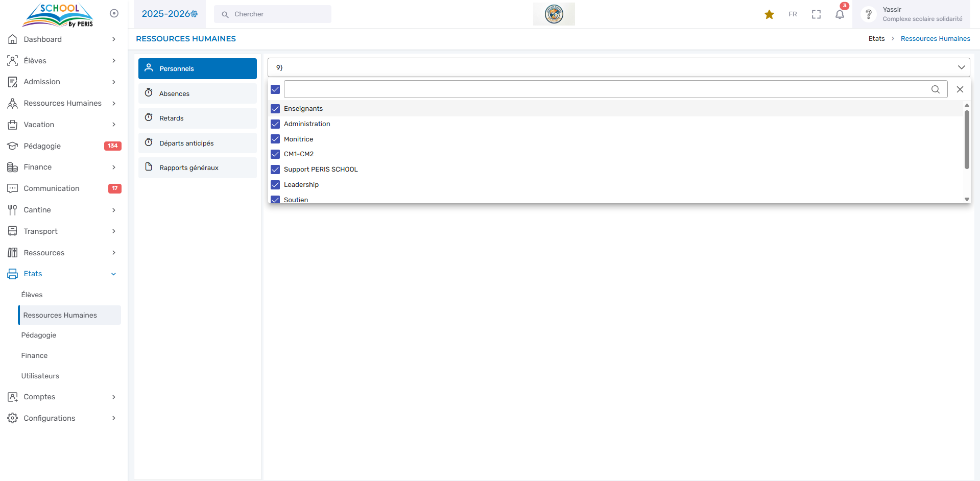Click Ressources Humaines breadcrumb link
Viewport: 980px width, 481px height.
pyautogui.click(x=935, y=39)
